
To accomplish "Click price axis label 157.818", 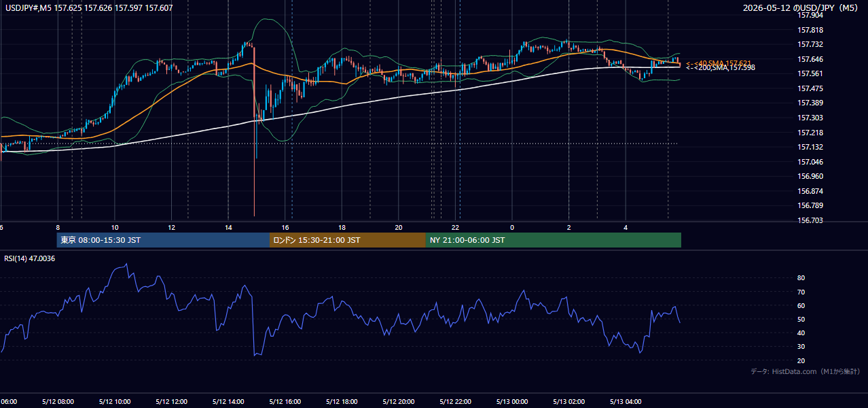I will pos(810,30).
